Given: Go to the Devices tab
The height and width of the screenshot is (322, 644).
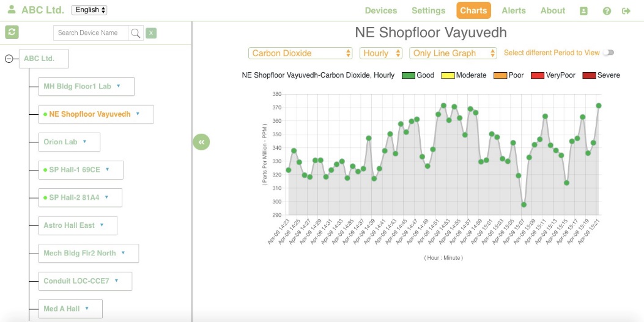Looking at the screenshot, I should click(x=381, y=10).
